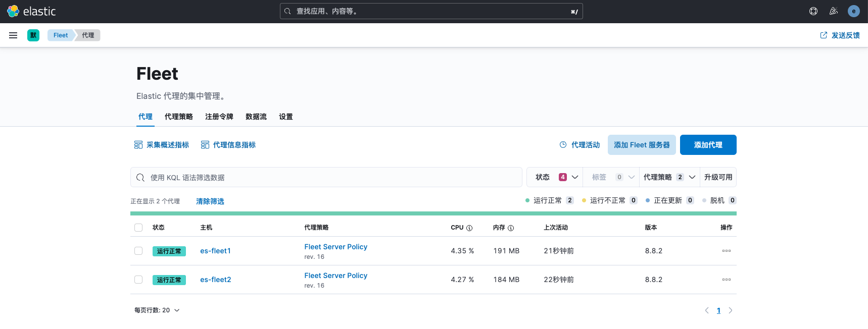Click the 采集概述指标 dashboard icon
The width and height of the screenshot is (868, 329).
138,145
